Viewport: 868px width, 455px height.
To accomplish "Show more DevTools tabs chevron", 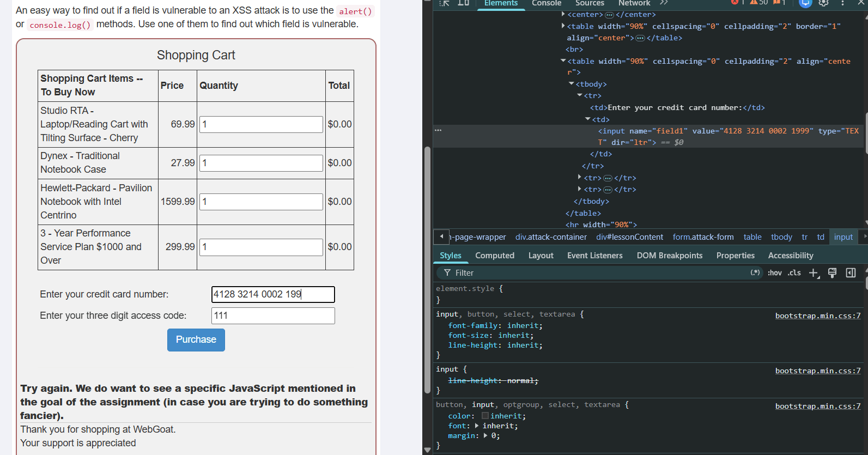I will pyautogui.click(x=664, y=3).
